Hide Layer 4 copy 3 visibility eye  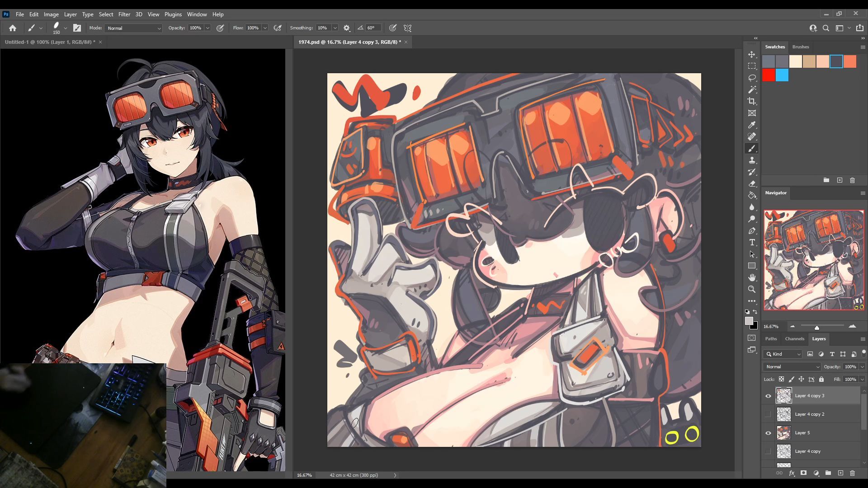click(768, 396)
